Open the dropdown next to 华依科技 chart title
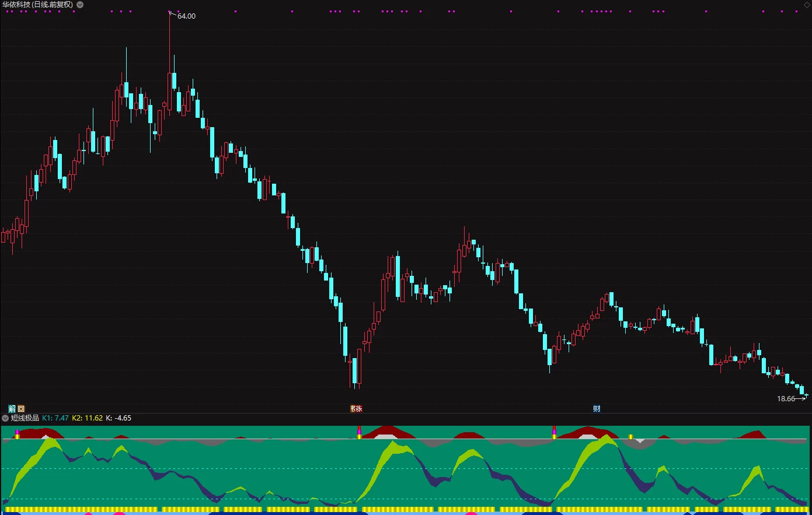This screenshot has height=515, width=812. point(80,5)
